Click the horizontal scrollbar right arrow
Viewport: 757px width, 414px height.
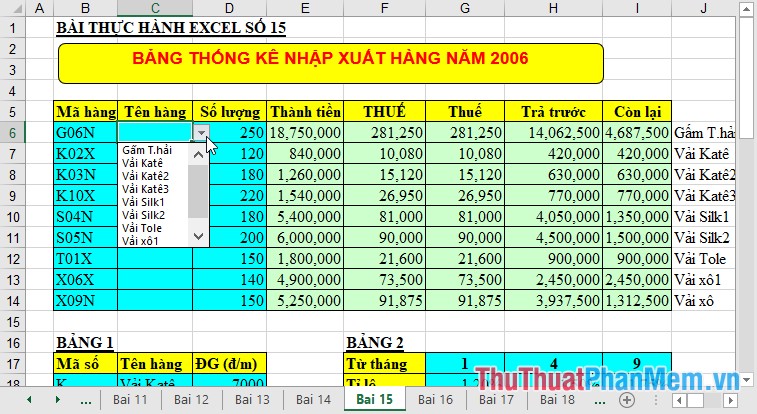730,400
